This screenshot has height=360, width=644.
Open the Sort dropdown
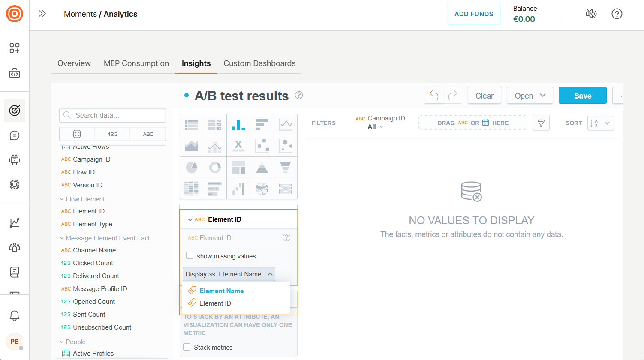point(600,123)
